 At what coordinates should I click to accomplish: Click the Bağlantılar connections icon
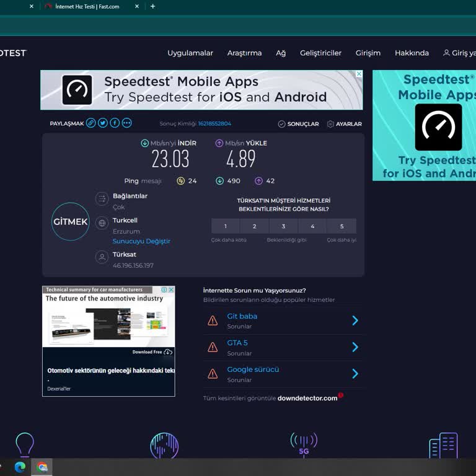tap(102, 199)
